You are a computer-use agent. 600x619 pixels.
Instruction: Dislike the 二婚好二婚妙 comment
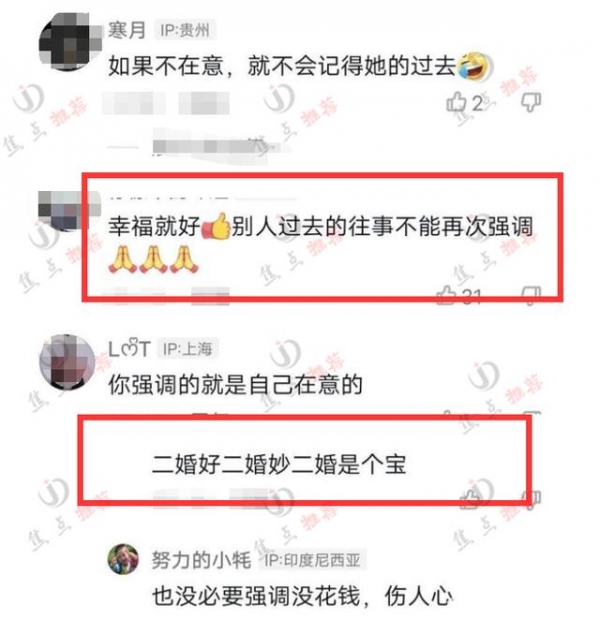click(x=531, y=499)
